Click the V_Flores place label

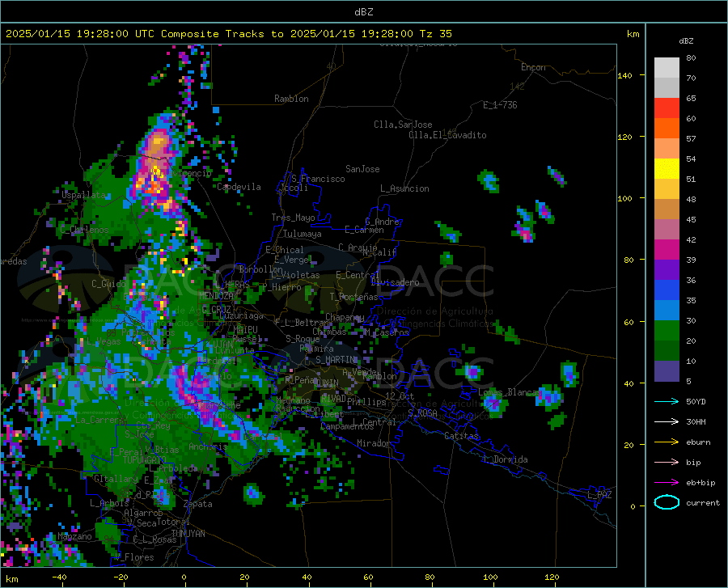134,557
